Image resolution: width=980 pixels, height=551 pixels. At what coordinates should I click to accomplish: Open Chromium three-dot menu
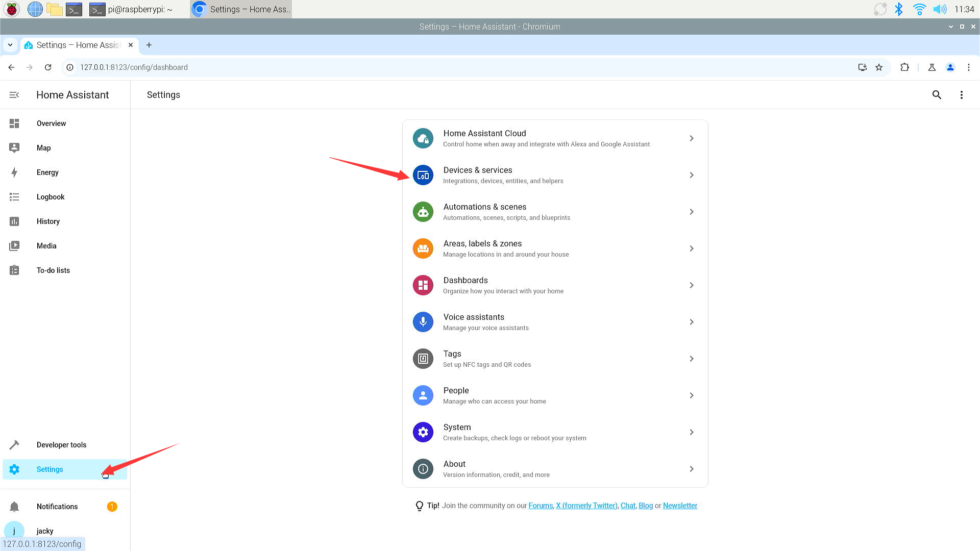[x=969, y=67]
